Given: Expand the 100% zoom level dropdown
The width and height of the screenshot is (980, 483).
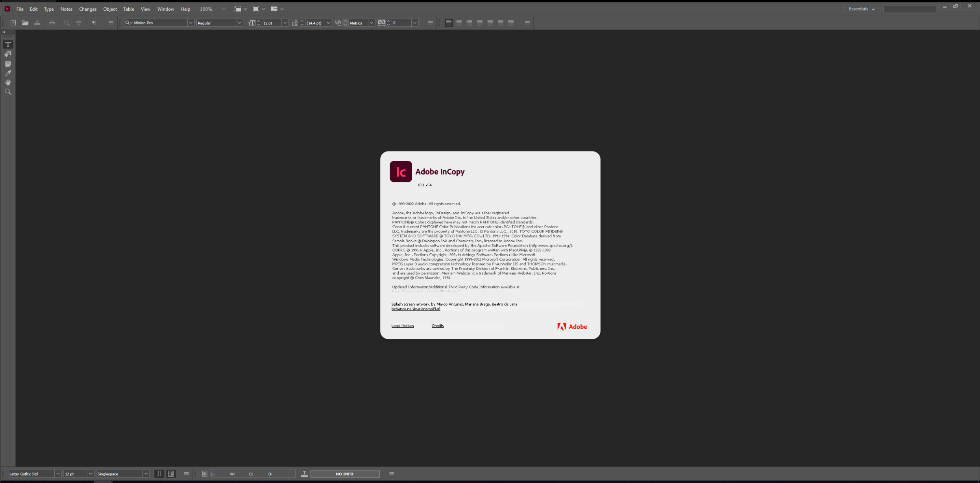Looking at the screenshot, I should (224, 9).
